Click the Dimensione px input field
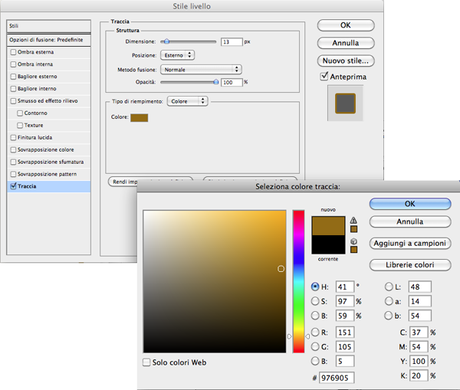460x390 pixels. pyautogui.click(x=232, y=42)
